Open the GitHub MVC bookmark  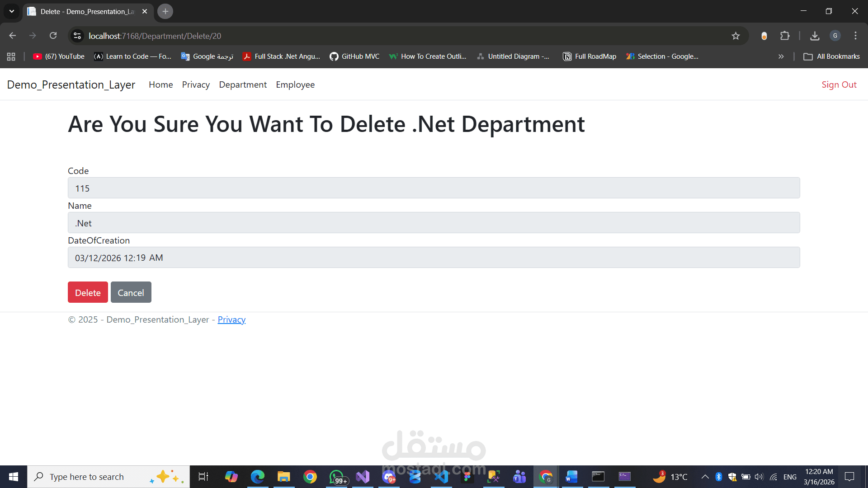pos(354,56)
